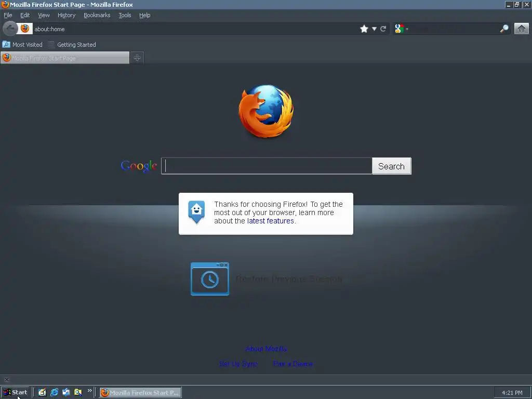Open the URL history dropdown arrow

click(x=374, y=29)
